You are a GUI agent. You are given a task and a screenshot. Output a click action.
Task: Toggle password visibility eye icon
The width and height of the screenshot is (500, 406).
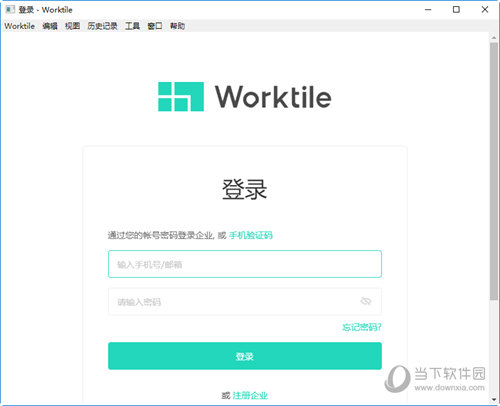366,301
